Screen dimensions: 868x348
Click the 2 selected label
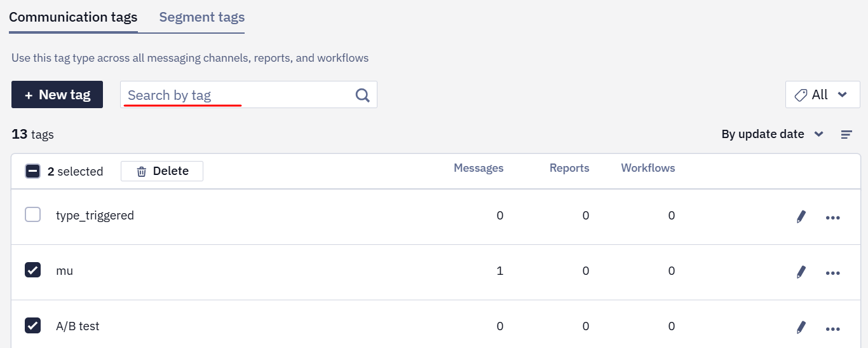click(x=75, y=171)
